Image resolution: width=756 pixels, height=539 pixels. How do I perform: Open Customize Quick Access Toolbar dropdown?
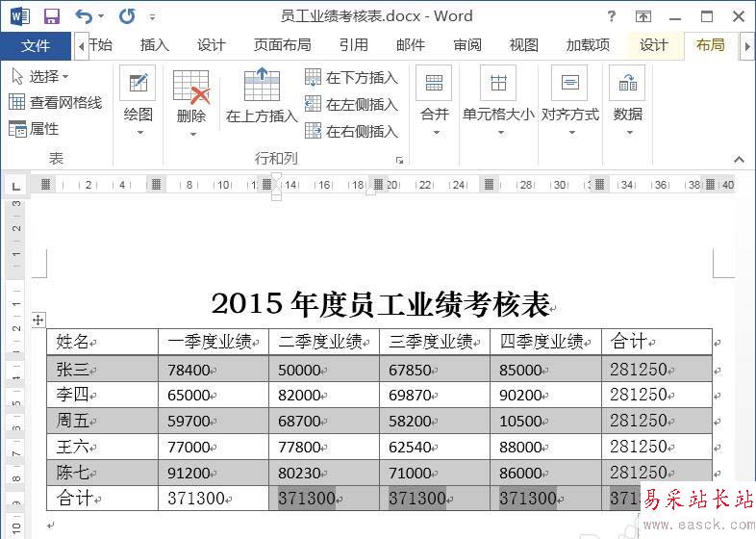(152, 17)
